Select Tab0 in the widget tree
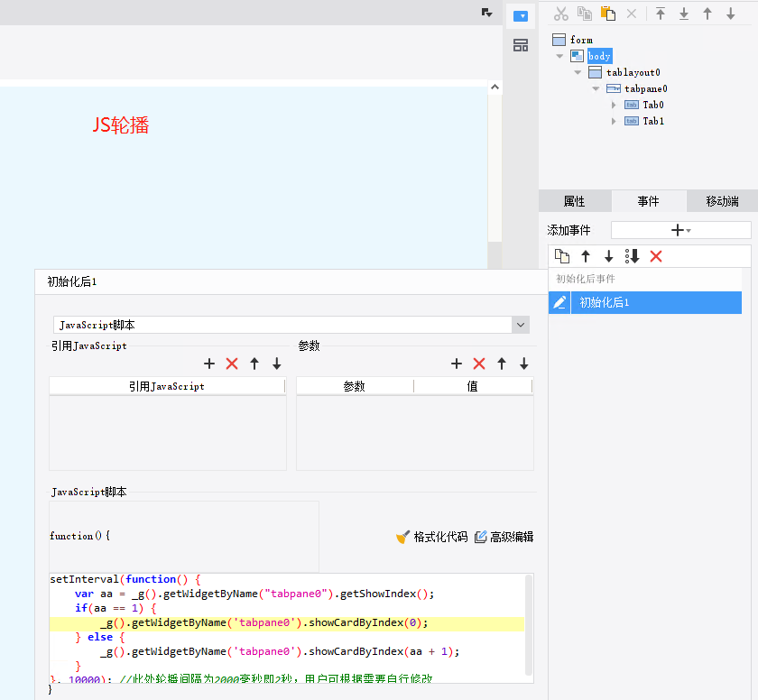The height and width of the screenshot is (700, 758). (x=653, y=105)
